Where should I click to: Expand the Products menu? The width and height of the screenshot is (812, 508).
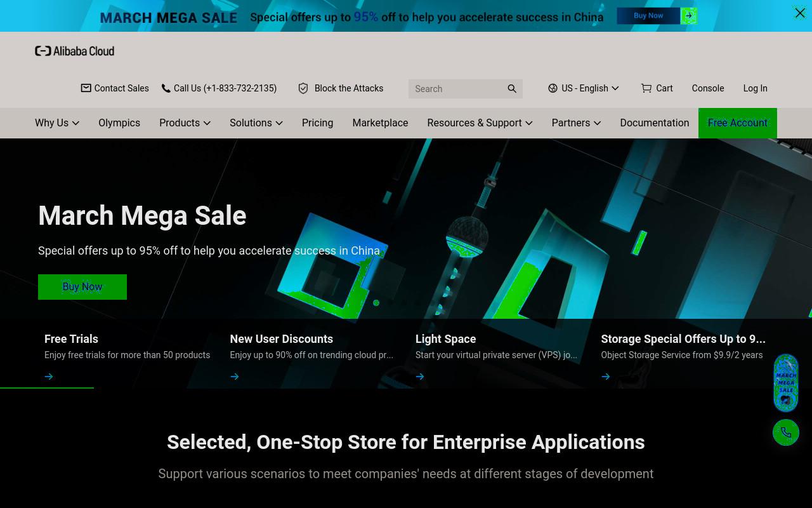click(185, 123)
